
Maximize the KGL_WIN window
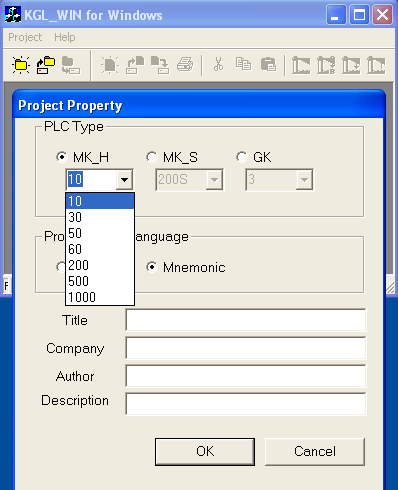(359, 15)
